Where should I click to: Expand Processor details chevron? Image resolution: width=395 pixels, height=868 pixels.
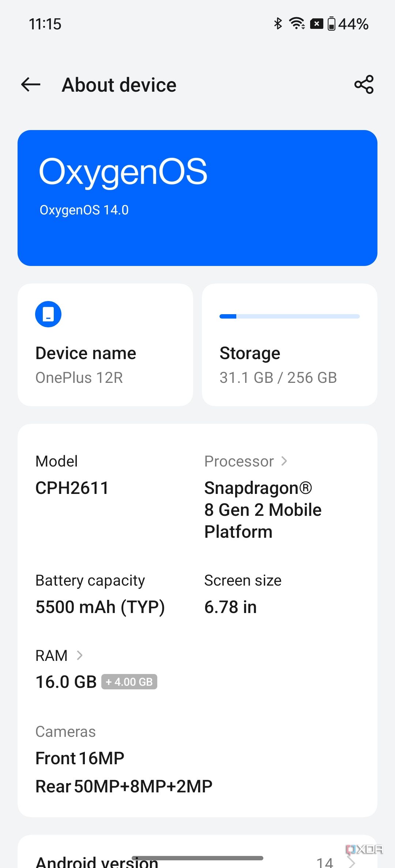point(284,461)
